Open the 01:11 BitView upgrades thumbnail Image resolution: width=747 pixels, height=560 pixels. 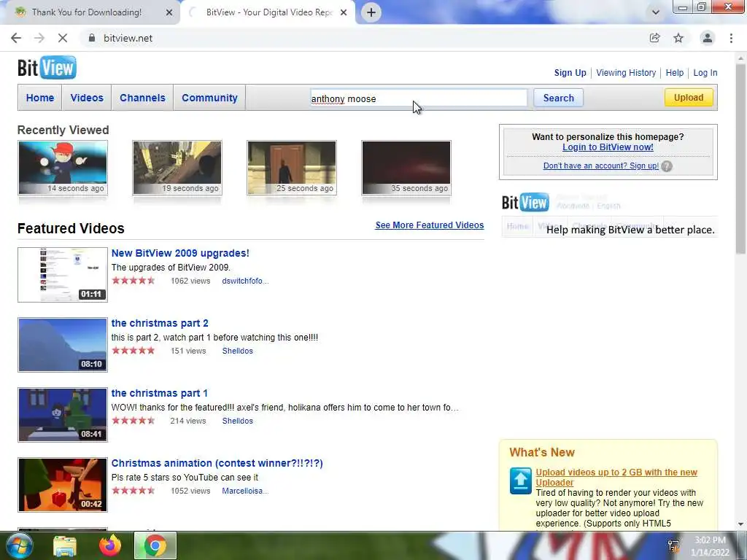(x=63, y=275)
